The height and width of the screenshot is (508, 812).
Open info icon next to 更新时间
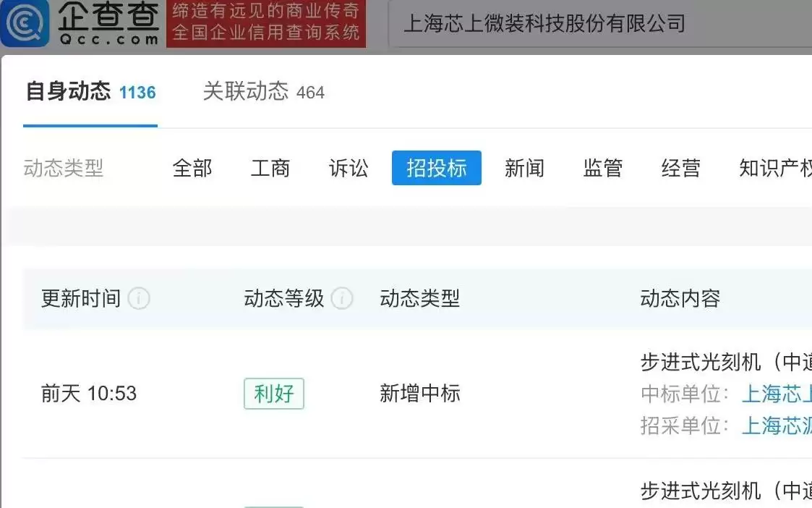139,299
